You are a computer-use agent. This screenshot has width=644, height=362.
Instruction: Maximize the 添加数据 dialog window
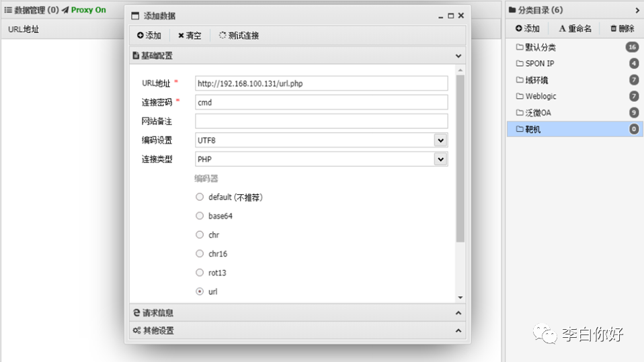coord(451,15)
